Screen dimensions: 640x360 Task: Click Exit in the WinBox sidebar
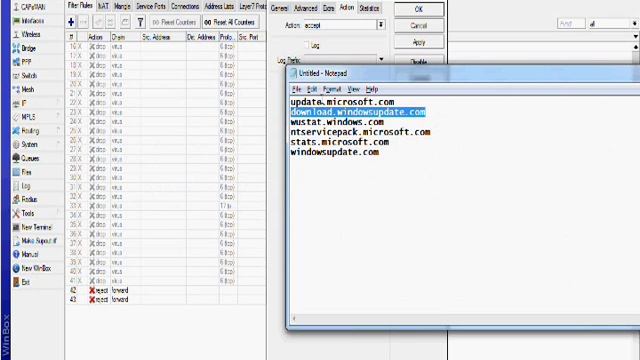tap(22, 282)
